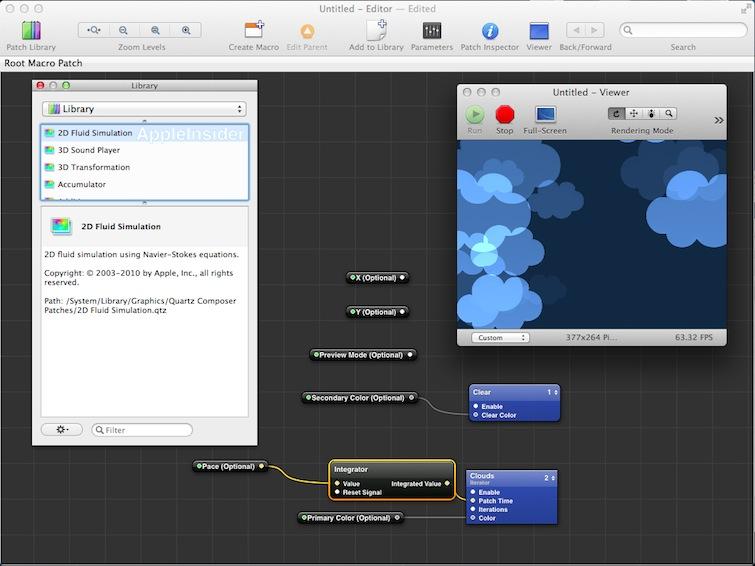Image resolution: width=755 pixels, height=566 pixels.
Task: Toggle the magnifier rendering mode button
Action: [668, 114]
